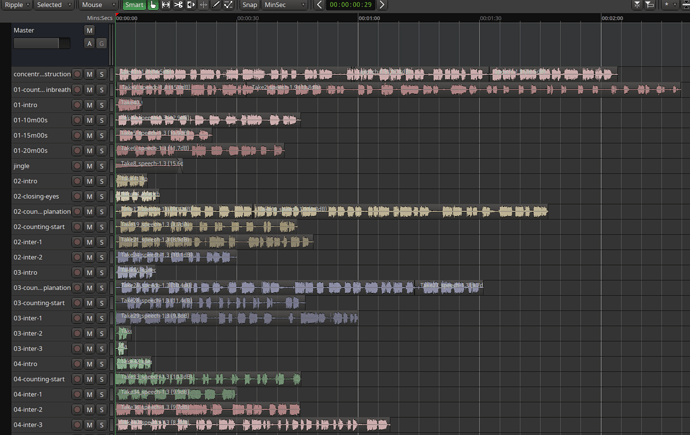Screen dimensions: 690x435
Task: Open the Selected ripple mode dropdown
Action: click(x=53, y=5)
